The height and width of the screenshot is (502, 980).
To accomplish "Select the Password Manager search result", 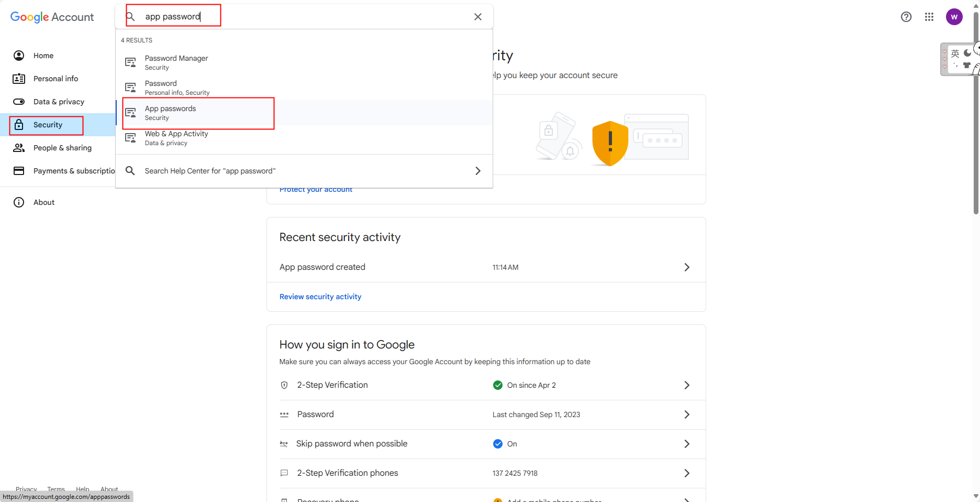I will pos(304,62).
